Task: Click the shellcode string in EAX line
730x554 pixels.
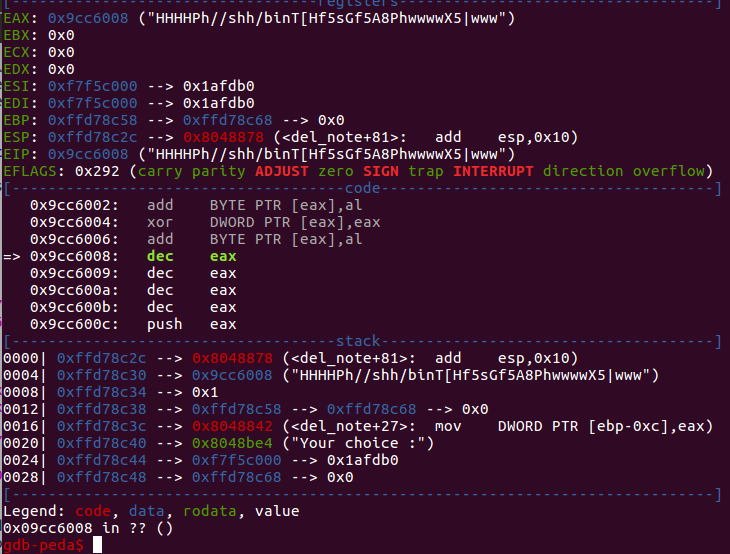Action: [x=327, y=19]
